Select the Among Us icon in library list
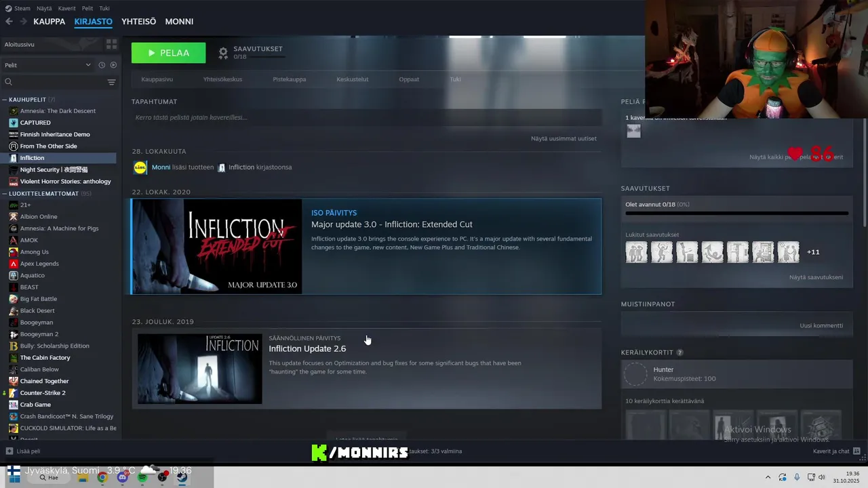The image size is (868, 488). pos(14,252)
